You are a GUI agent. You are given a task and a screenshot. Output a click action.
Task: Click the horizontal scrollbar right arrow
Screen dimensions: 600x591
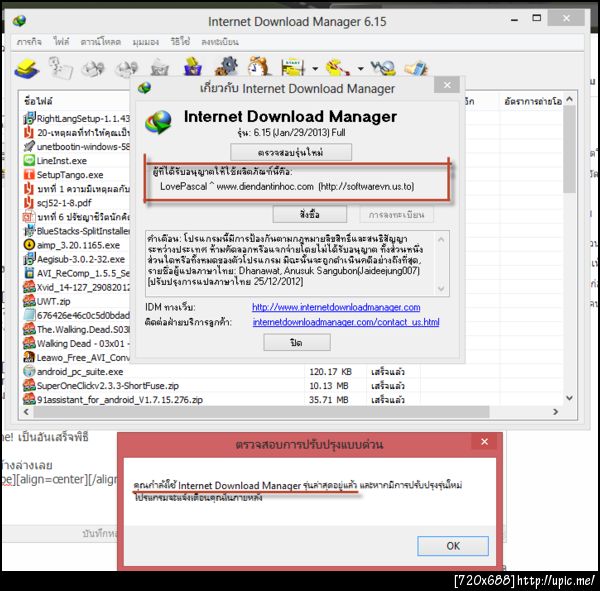[555, 412]
